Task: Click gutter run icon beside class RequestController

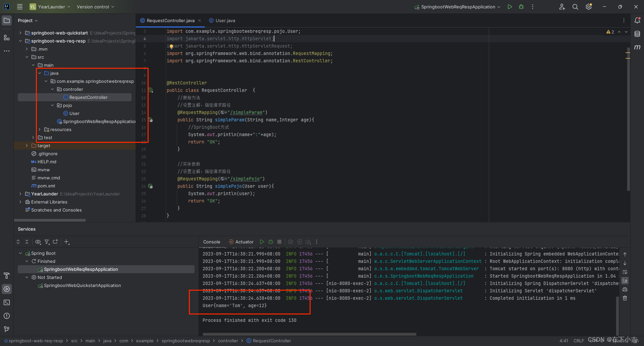Action: click(151, 90)
